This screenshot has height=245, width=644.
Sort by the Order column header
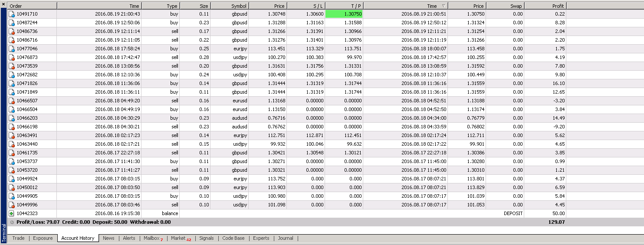pyautogui.click(x=32, y=6)
